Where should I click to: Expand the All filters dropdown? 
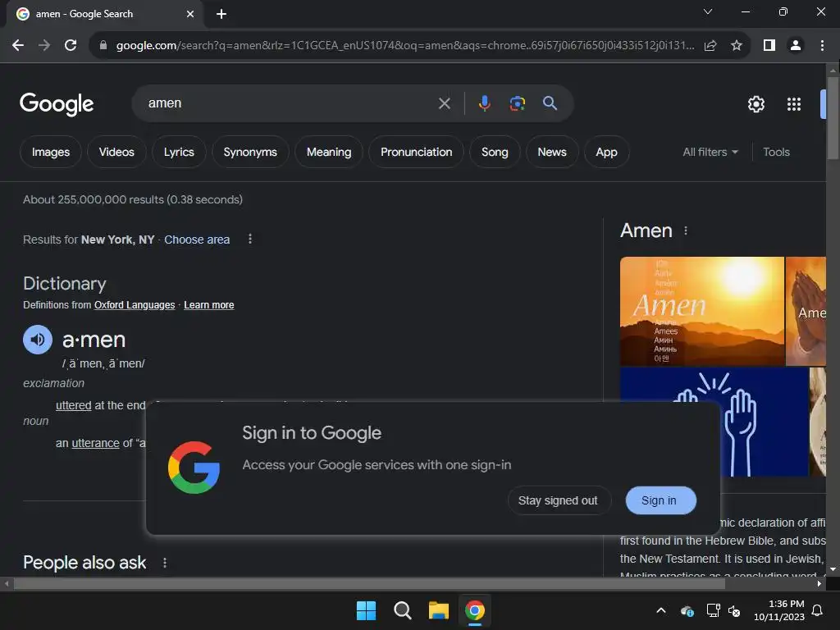pos(710,152)
